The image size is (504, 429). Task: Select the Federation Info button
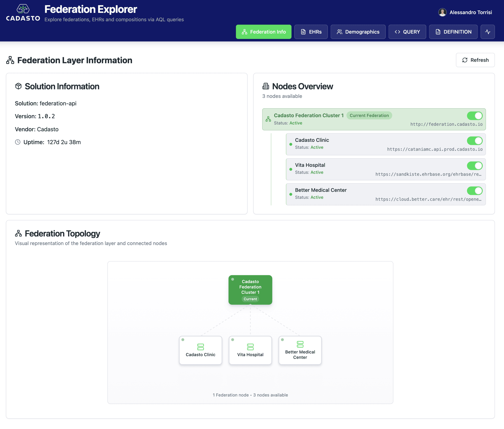[x=263, y=32]
